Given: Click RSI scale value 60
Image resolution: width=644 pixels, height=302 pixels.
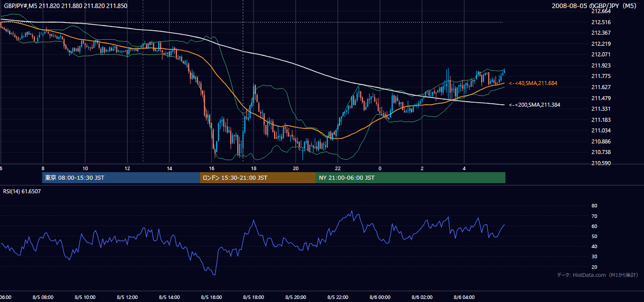Looking at the screenshot, I should [594, 226].
